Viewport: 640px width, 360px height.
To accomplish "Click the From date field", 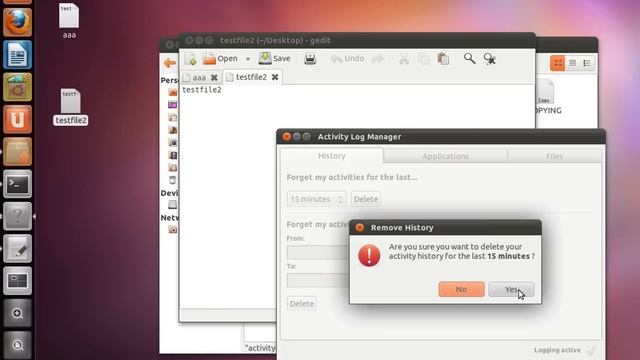I will 318,252.
